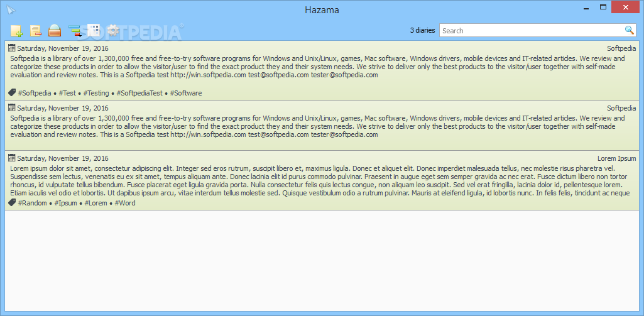The width and height of the screenshot is (644, 316).
Task: Open the settings gear
Action: [x=113, y=30]
